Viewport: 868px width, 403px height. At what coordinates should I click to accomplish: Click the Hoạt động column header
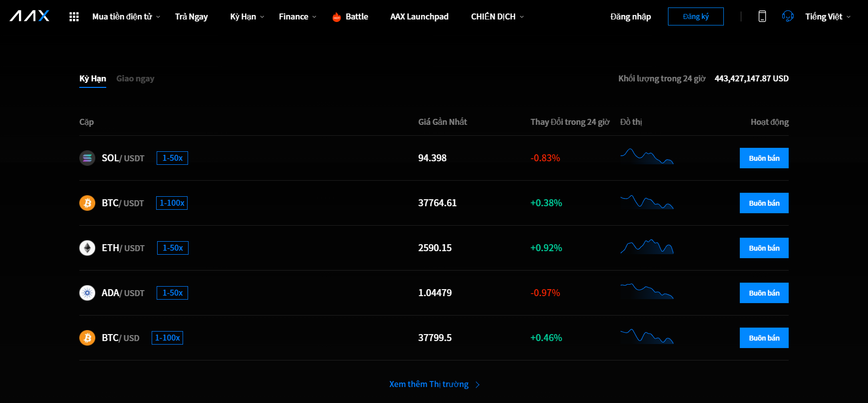770,122
